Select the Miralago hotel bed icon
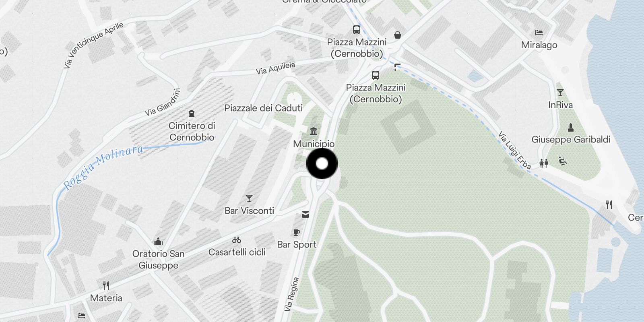 coord(539,33)
